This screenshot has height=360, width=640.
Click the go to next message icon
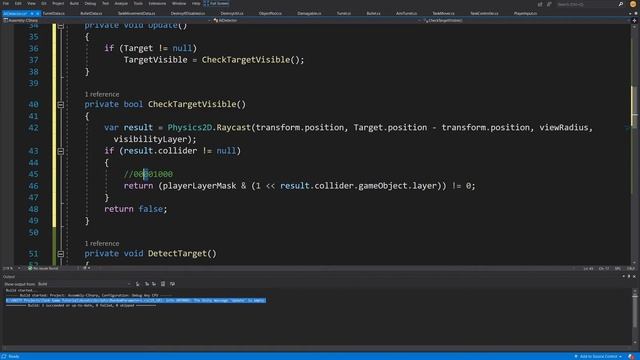pyautogui.click(x=154, y=284)
